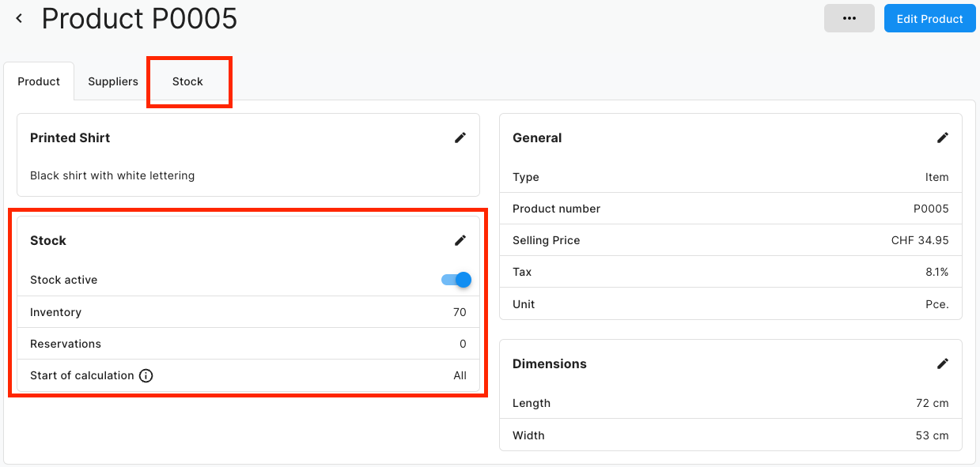Select the Reservations row

(x=248, y=344)
